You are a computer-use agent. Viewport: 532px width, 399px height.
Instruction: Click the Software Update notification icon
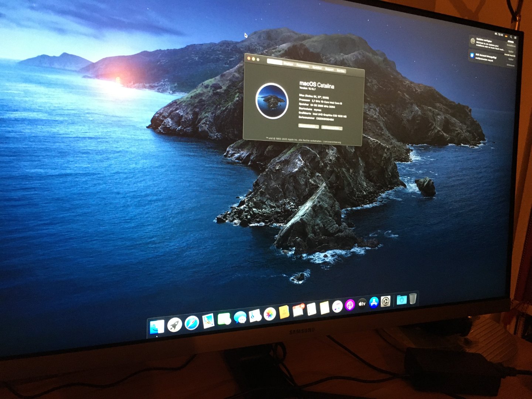(x=473, y=41)
